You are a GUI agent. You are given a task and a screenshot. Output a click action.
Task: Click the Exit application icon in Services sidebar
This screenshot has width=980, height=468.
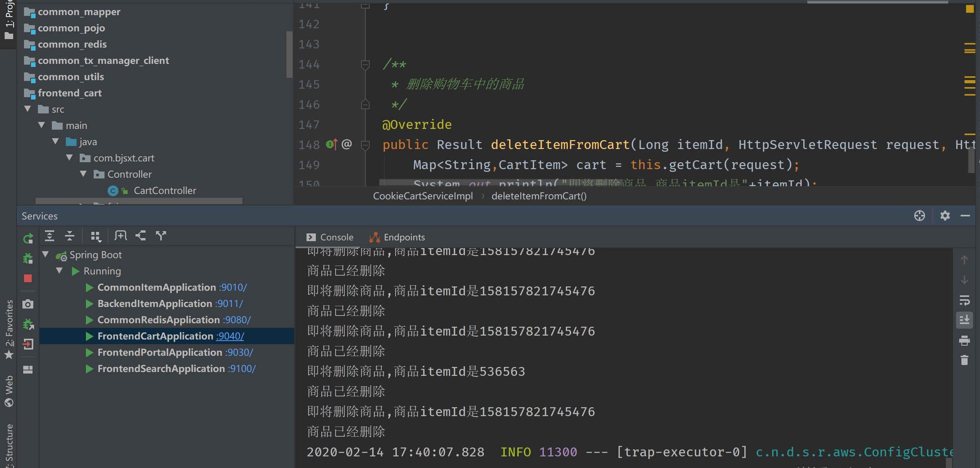click(28, 344)
